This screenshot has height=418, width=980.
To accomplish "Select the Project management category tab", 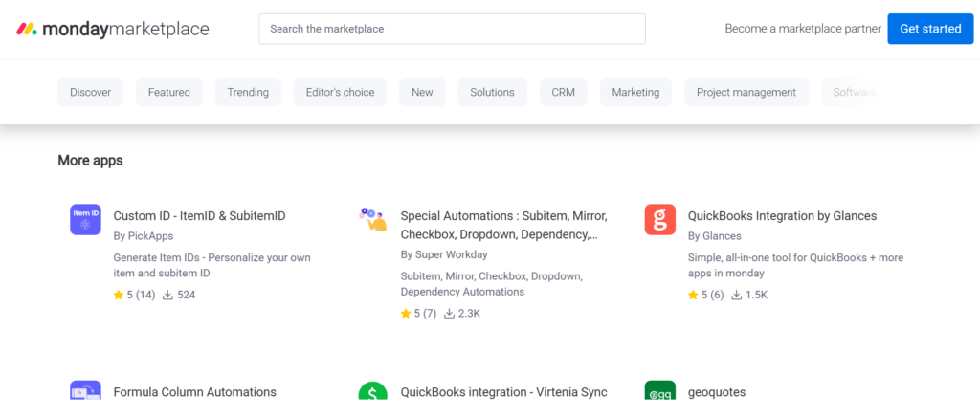I will (746, 93).
